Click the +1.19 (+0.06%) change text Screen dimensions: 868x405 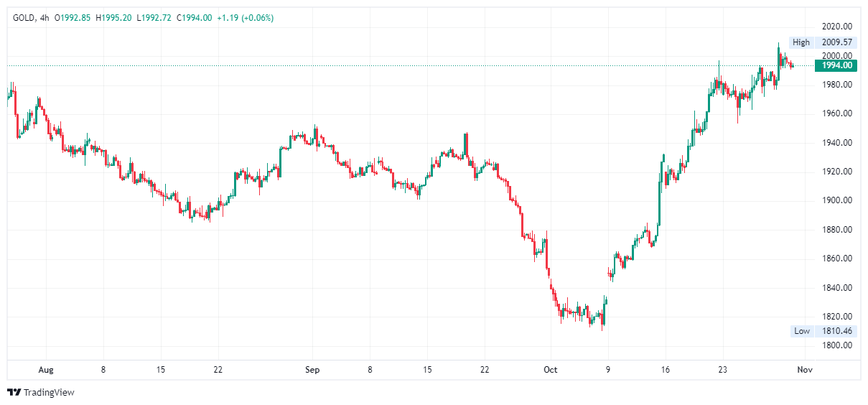click(x=245, y=17)
